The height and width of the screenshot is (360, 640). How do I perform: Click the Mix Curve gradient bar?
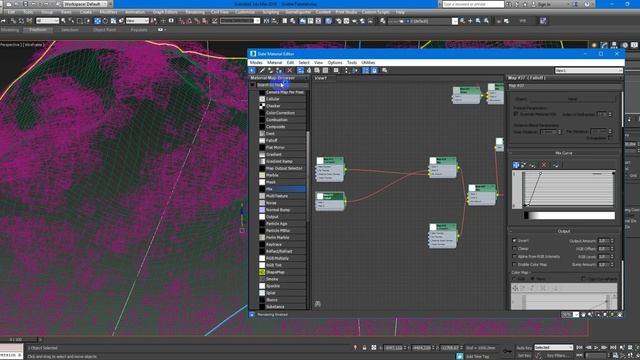pos(569,216)
